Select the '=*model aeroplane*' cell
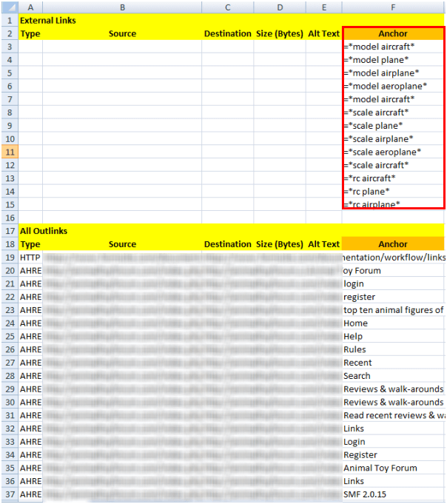 point(393,86)
